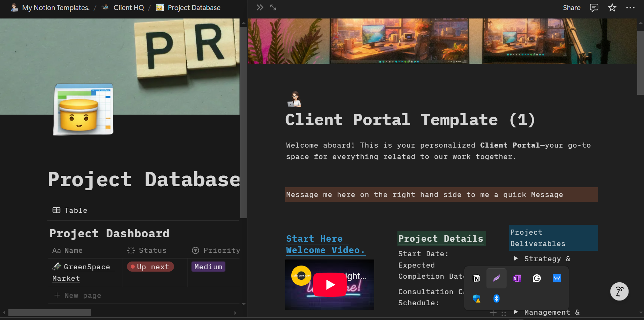Click the brown Message me here callout
The height and width of the screenshot is (320, 644).
(x=441, y=195)
